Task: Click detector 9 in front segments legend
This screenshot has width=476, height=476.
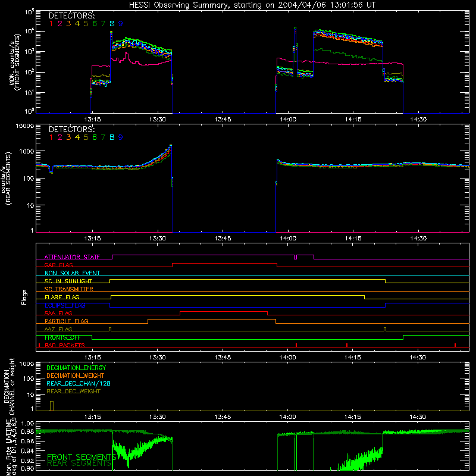Action: point(121,23)
